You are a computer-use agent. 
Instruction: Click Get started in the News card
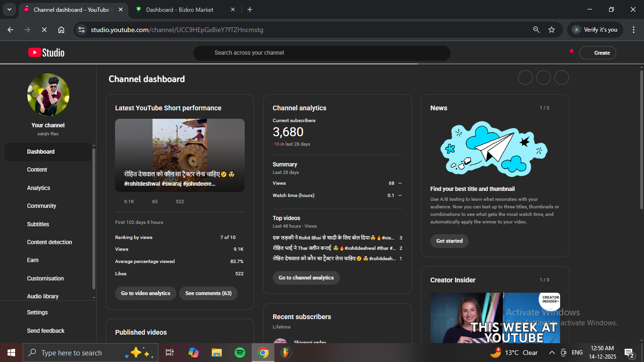coord(449,241)
